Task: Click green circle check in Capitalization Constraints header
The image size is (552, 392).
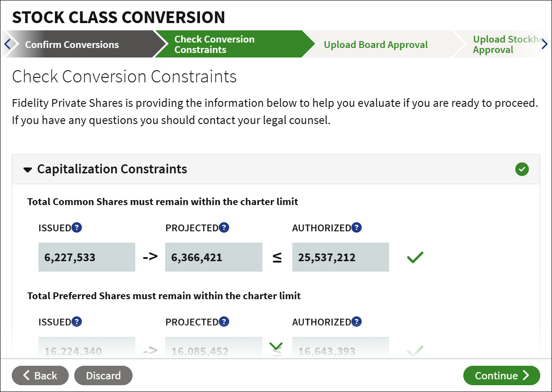Action: [522, 169]
